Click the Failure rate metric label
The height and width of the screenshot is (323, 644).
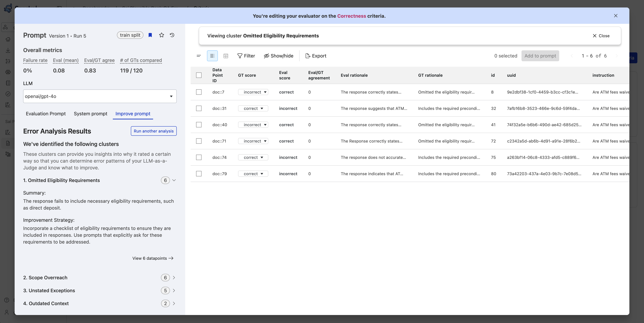click(x=35, y=60)
